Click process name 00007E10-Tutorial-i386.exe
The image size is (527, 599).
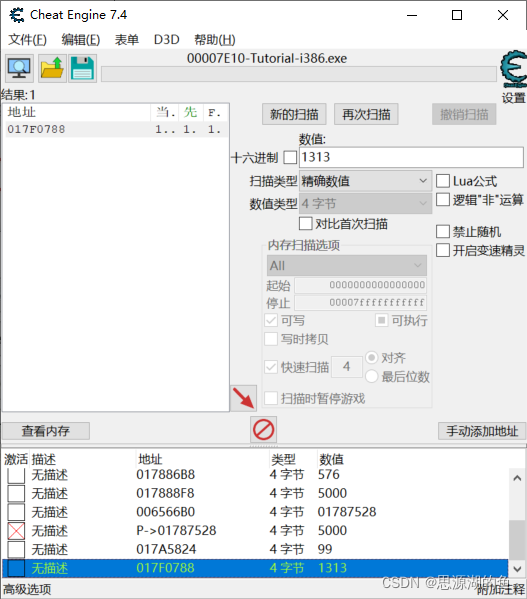[267, 58]
